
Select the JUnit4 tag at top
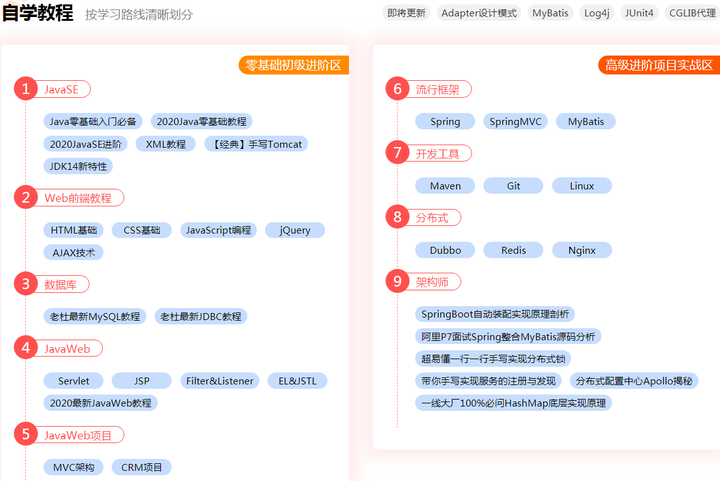[x=639, y=13]
